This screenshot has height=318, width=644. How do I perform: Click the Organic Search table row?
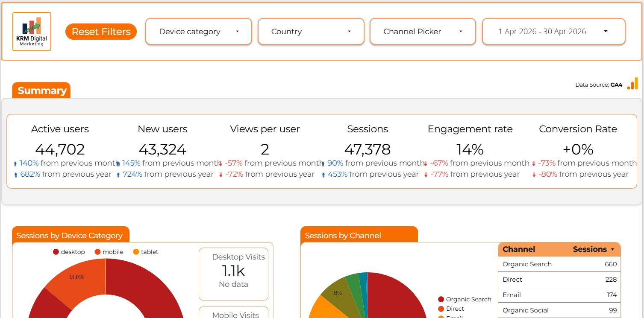[x=559, y=264]
